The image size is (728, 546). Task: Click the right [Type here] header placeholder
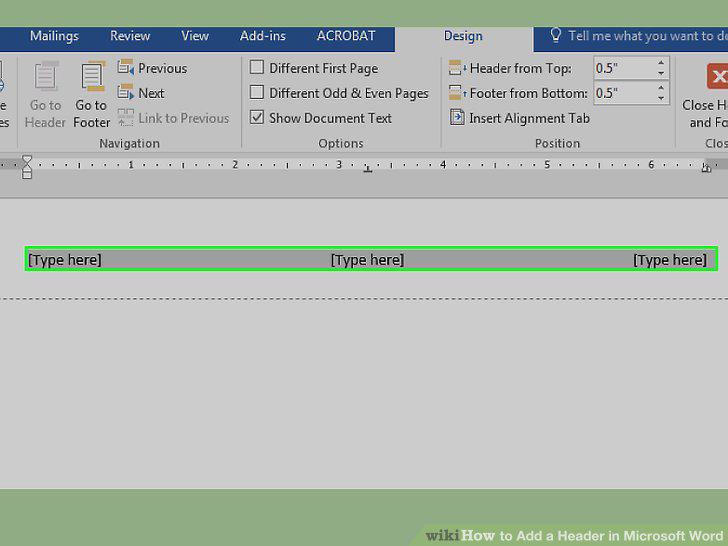pyautogui.click(x=670, y=260)
